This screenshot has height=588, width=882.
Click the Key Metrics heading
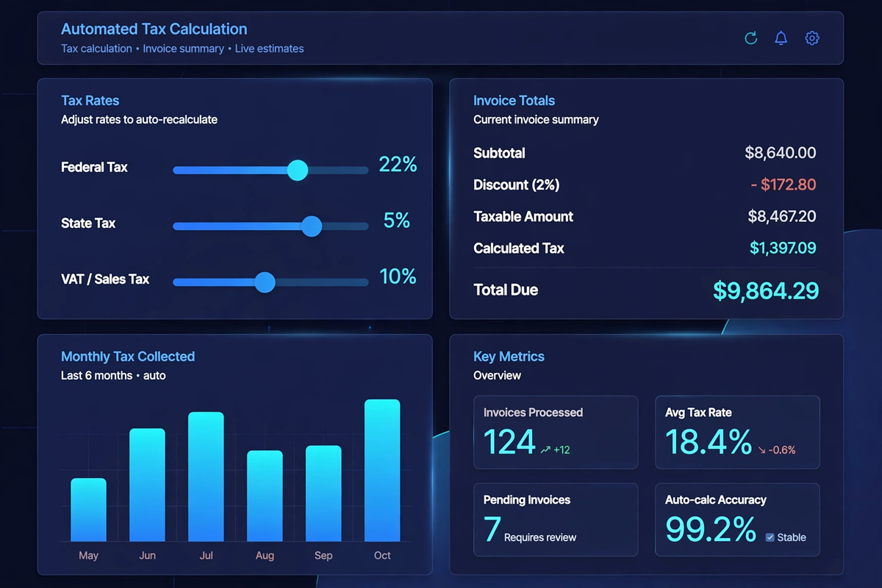(x=509, y=356)
